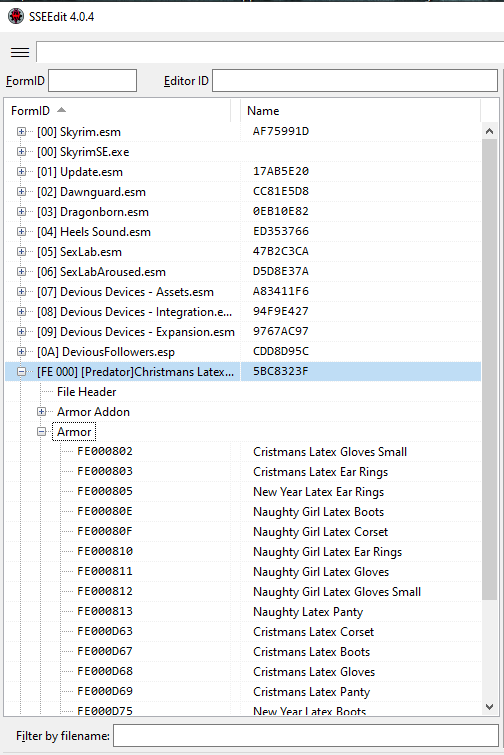Screen dimensions: 504x755
Task: Select record FE000D68
Action: (105, 671)
